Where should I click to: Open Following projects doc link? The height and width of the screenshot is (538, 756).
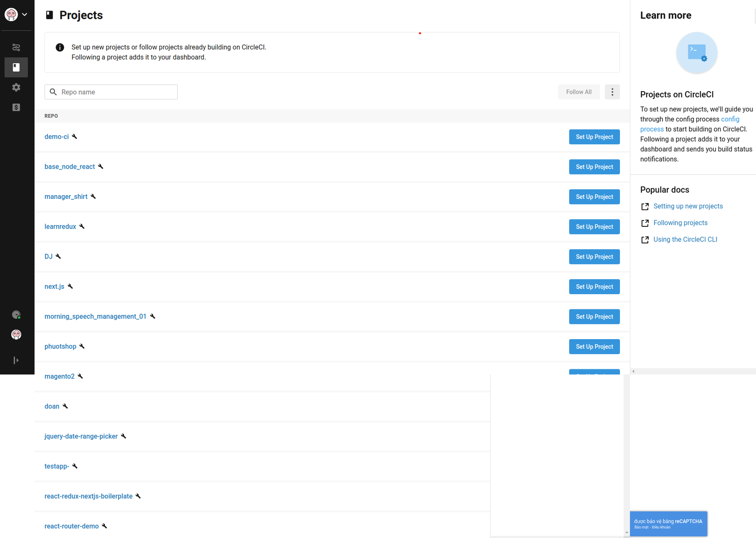[x=680, y=223]
